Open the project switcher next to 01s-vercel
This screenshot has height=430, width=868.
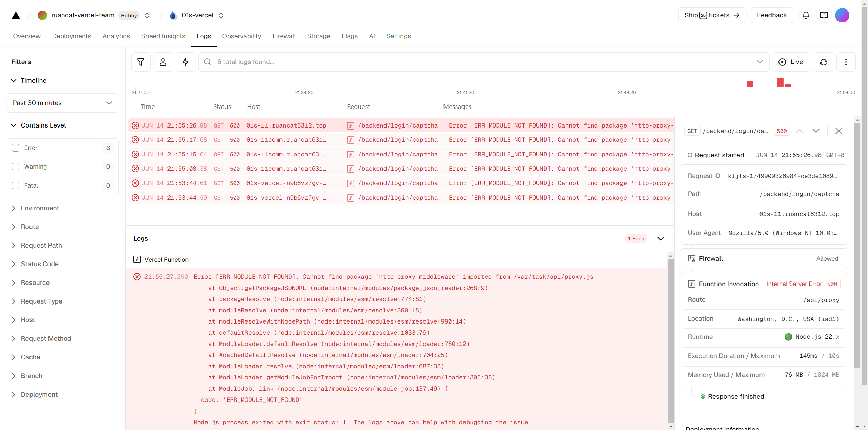[x=221, y=15]
